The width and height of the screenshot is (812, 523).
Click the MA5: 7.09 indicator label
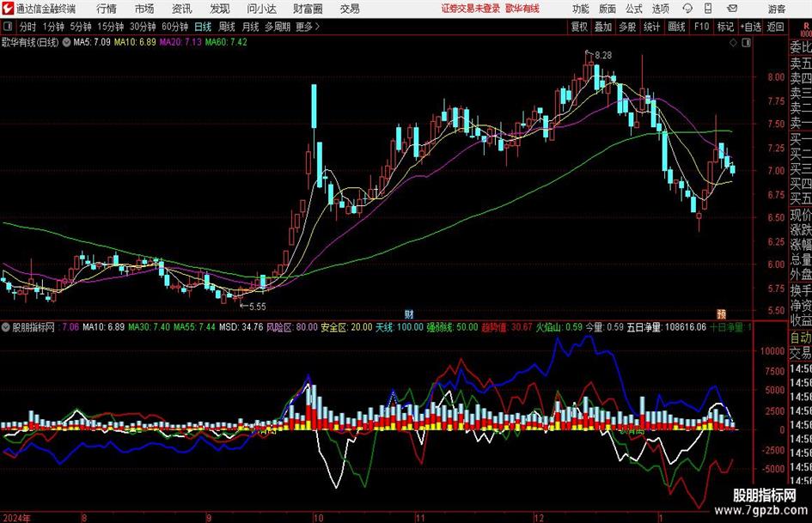(92, 42)
